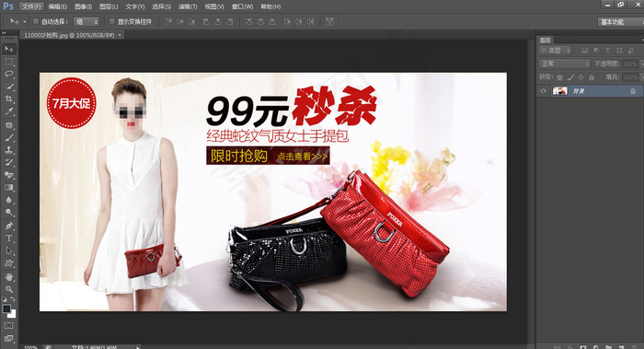This screenshot has width=644, height=349.
Task: Enable the 显示变换控件 checkbox
Action: pos(111,21)
